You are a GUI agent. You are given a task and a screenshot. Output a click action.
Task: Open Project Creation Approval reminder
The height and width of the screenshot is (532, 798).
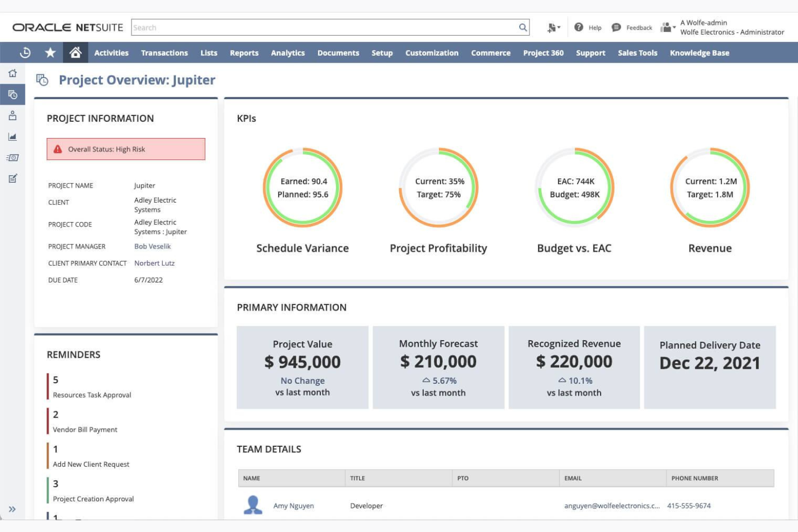(x=93, y=499)
